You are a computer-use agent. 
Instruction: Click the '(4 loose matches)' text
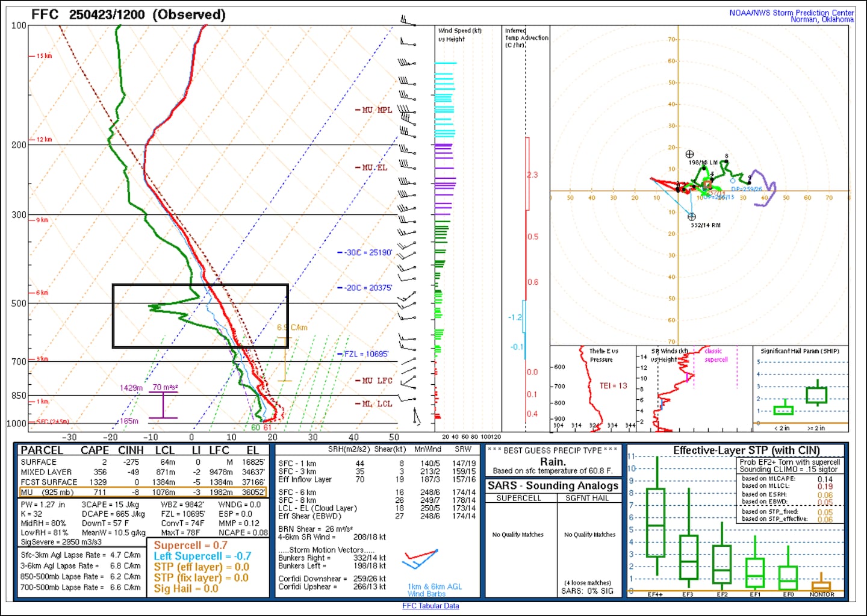coord(588,583)
